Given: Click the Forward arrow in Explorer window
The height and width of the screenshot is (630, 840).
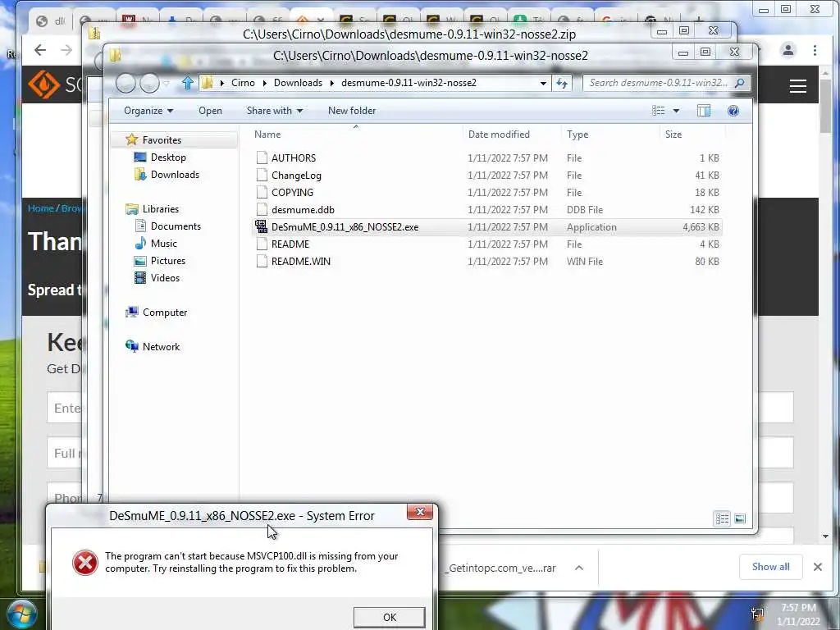Looking at the screenshot, I should coord(149,83).
